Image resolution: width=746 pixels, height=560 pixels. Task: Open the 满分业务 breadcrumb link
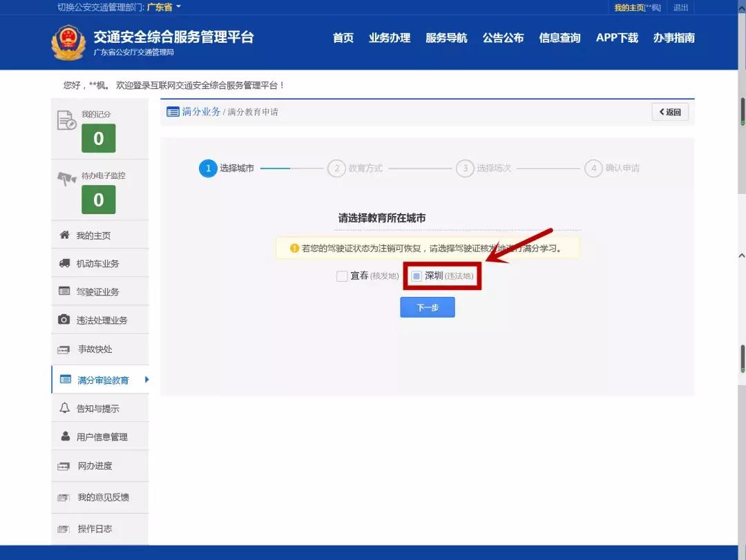point(200,111)
